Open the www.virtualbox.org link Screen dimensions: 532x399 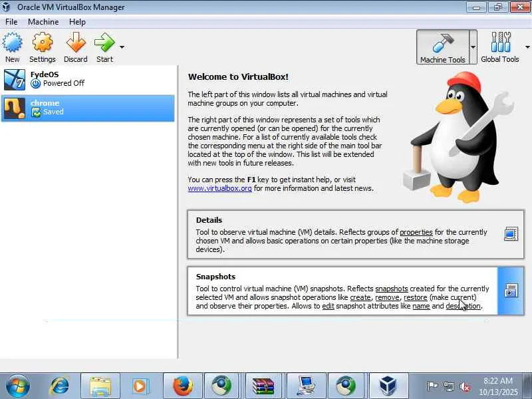tap(220, 188)
